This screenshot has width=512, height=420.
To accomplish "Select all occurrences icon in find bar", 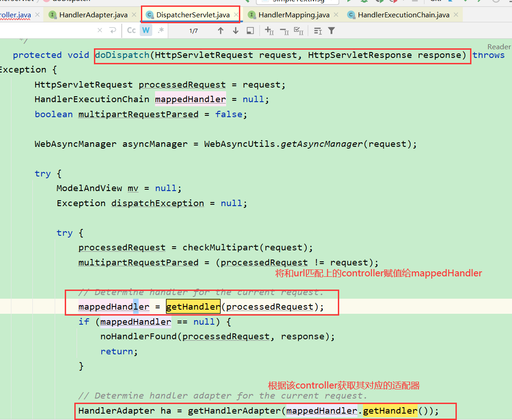I will point(299,31).
